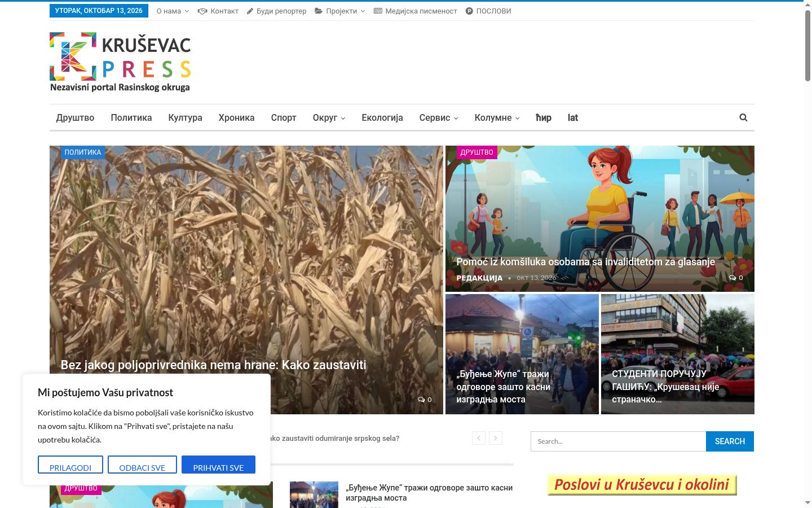Viewport: 812px width, 508px height.
Task: Expand the Округ menu
Action: tap(329, 117)
